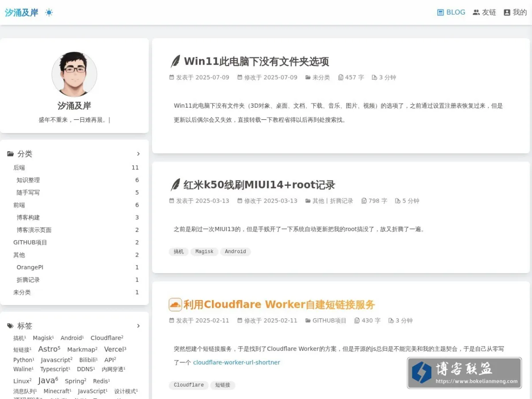Click the Cloudflare cloud icon beside post title
Image resolution: width=532 pixels, height=399 pixels.
(176, 305)
